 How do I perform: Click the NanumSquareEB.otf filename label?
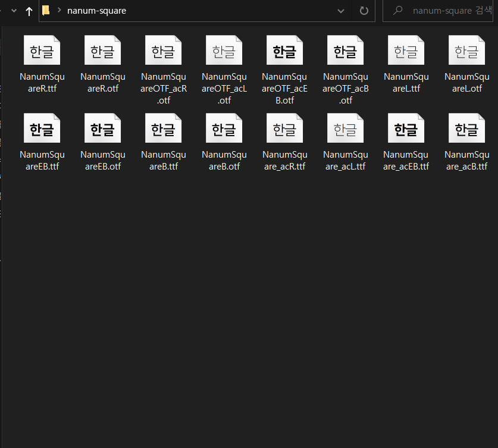(x=102, y=161)
